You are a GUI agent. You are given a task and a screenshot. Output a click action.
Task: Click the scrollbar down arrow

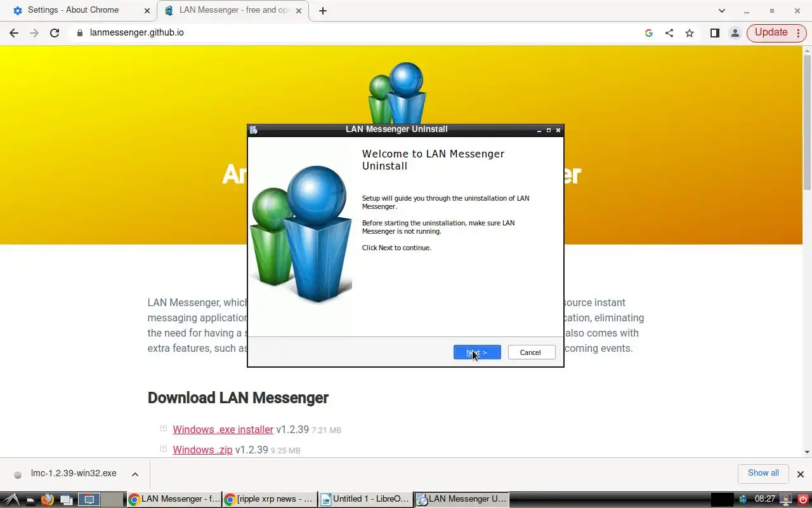coord(807,452)
